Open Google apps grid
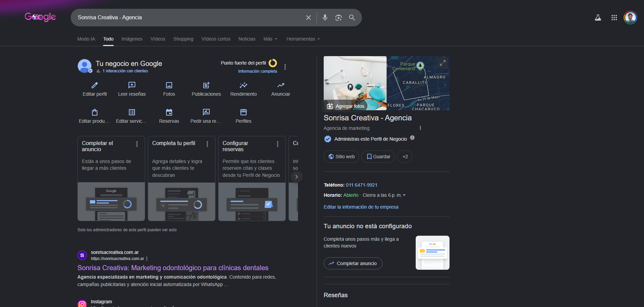This screenshot has height=307, width=644. [x=614, y=18]
